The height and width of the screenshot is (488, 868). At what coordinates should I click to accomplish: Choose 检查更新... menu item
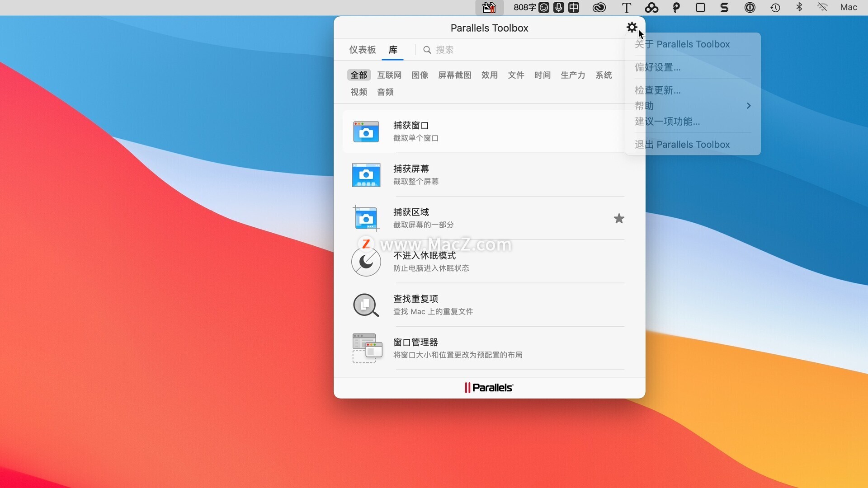(693, 90)
